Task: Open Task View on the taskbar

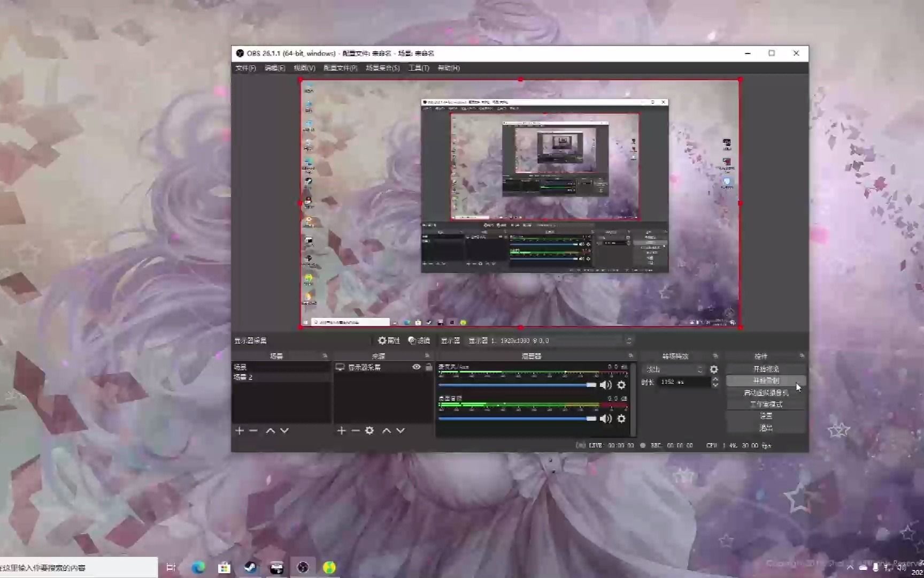Action: point(171,567)
